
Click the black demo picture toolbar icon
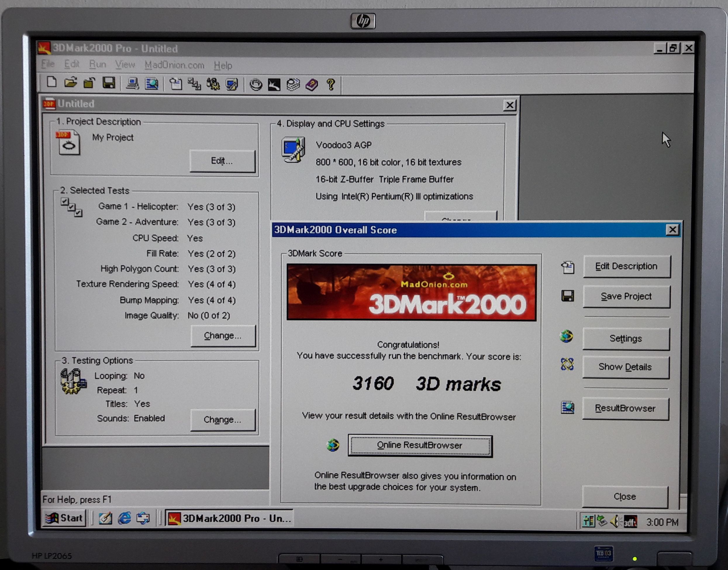tap(274, 85)
